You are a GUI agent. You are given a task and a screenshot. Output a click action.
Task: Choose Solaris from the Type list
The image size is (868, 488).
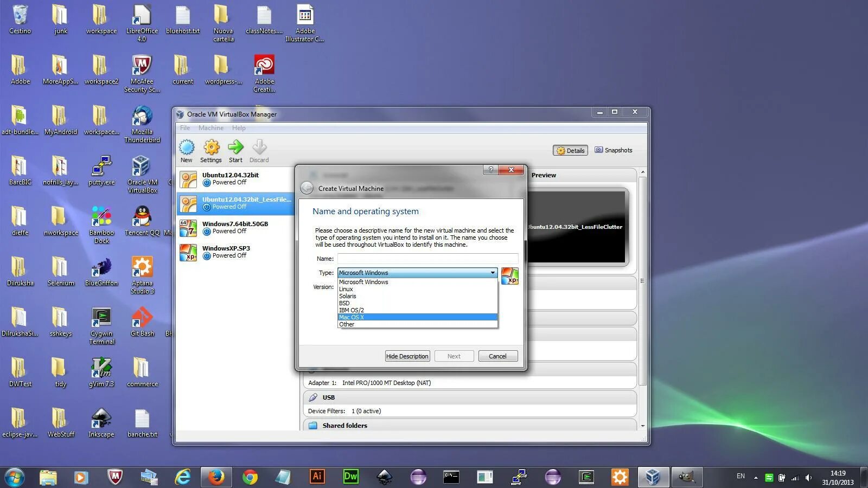[417, 296]
